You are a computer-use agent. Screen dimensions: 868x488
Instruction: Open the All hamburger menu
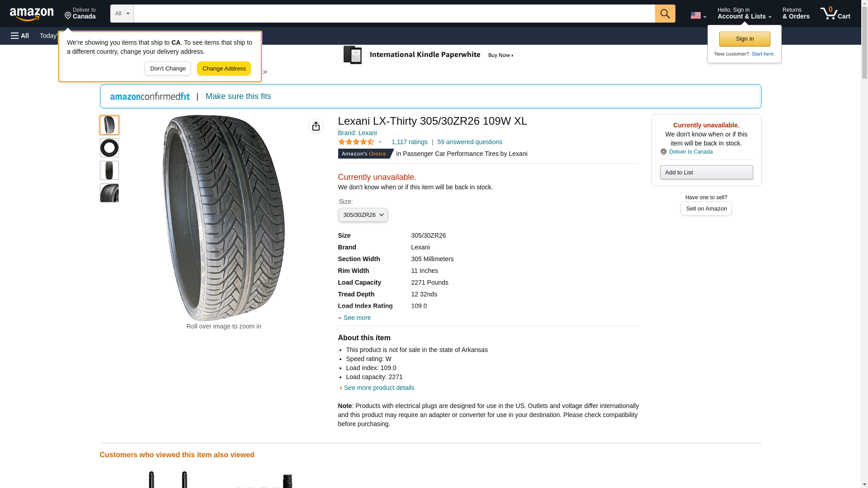20,36
